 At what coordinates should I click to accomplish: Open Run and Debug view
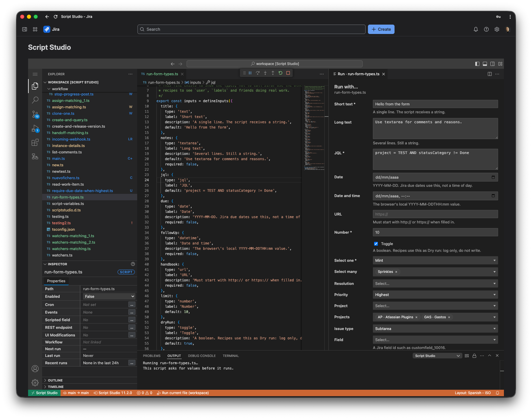point(35,128)
